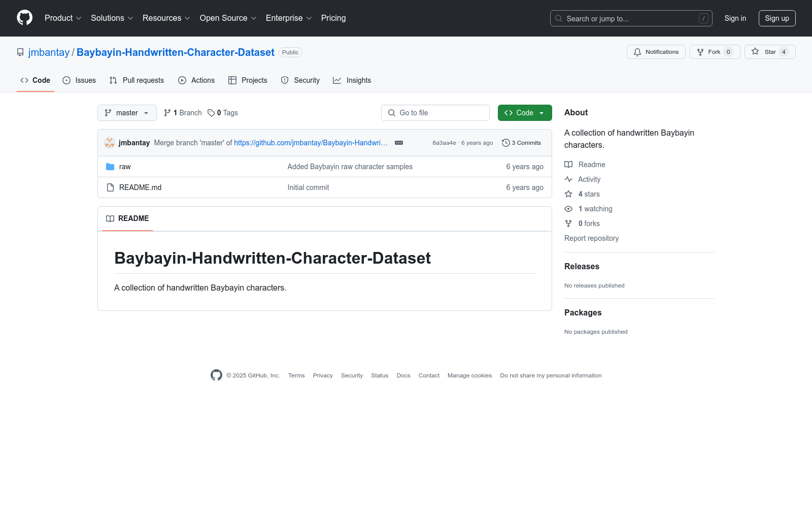View the 0 Tags link
Image resolution: width=812 pixels, height=508 pixels.
pyautogui.click(x=223, y=113)
